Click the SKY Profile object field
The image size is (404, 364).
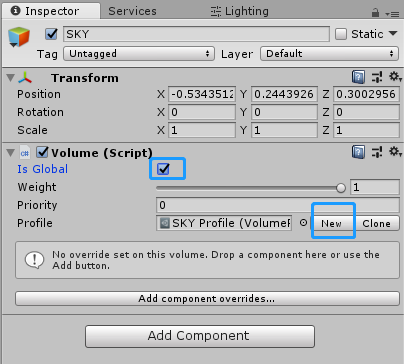[224, 223]
